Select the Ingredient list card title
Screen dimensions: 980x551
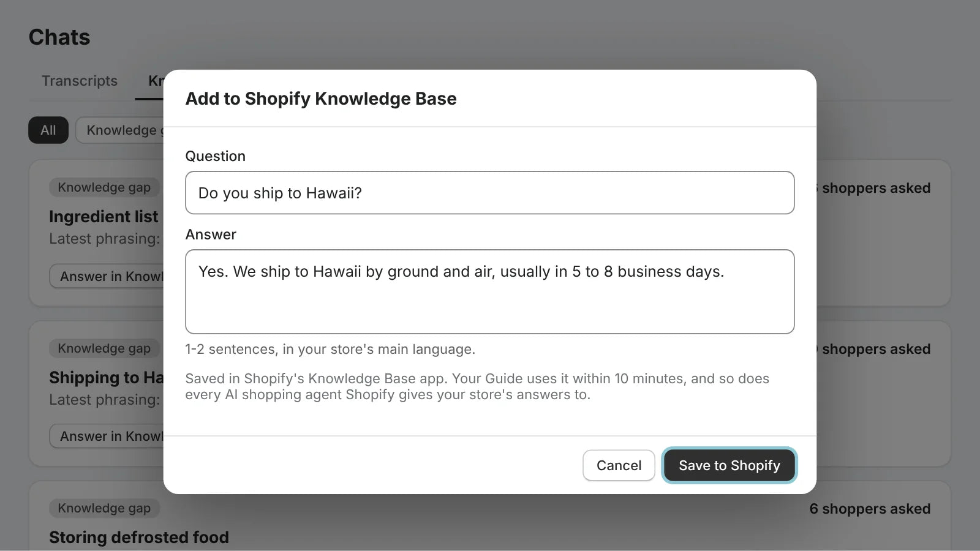point(104,217)
